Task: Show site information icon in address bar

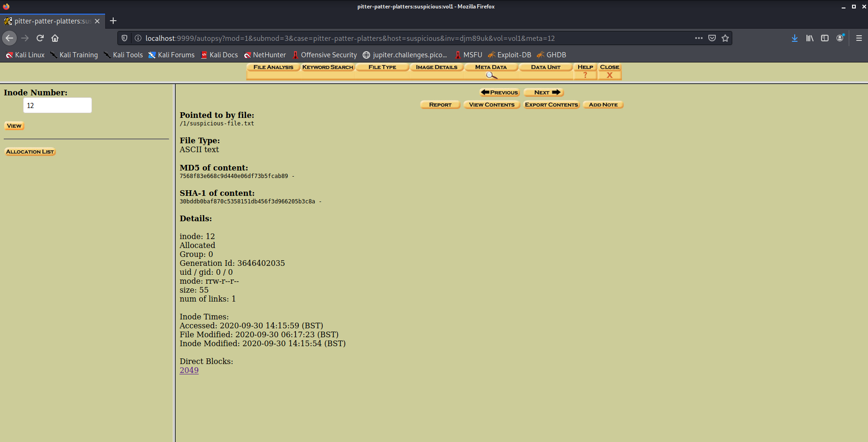Action: click(x=138, y=38)
